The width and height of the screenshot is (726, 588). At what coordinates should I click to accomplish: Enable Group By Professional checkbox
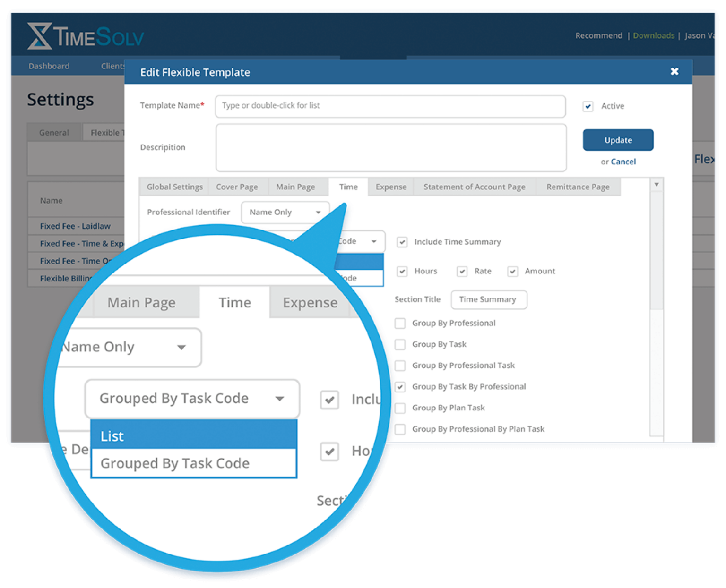click(400, 324)
